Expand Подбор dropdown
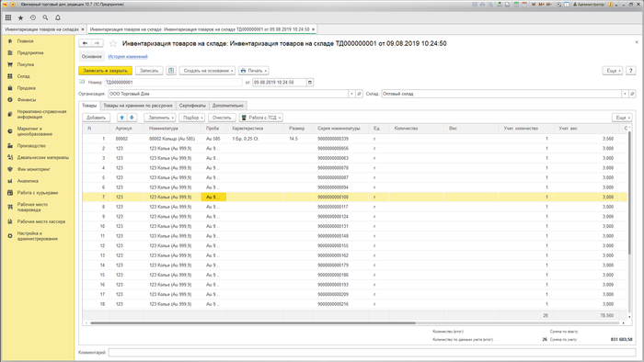644x362 pixels. 191,118
